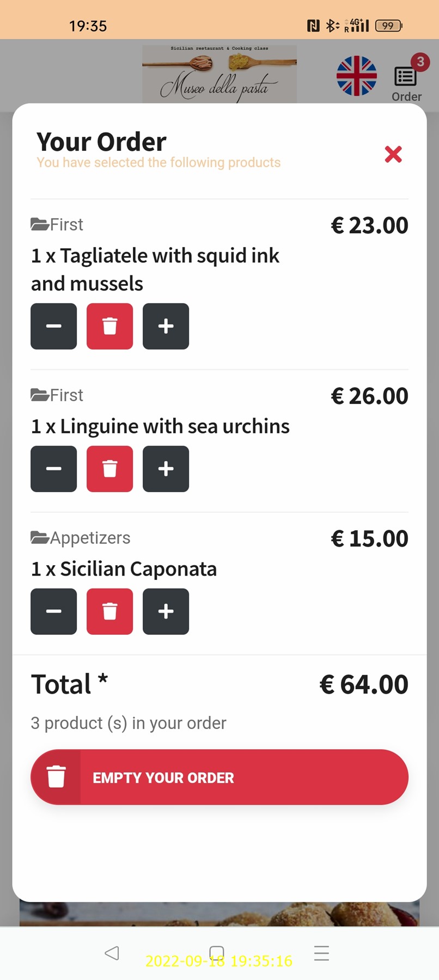Screen dimensions: 439x980
Task: Remove Linguine with sea urchins using trash icon
Action: 109,469
